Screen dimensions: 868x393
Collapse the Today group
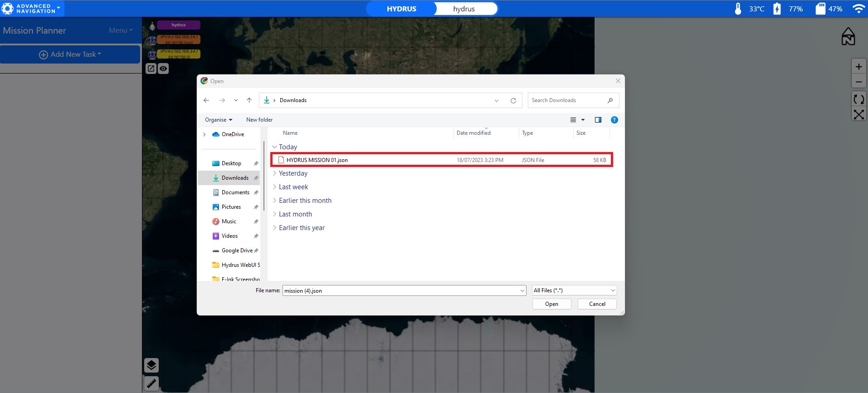coord(274,147)
